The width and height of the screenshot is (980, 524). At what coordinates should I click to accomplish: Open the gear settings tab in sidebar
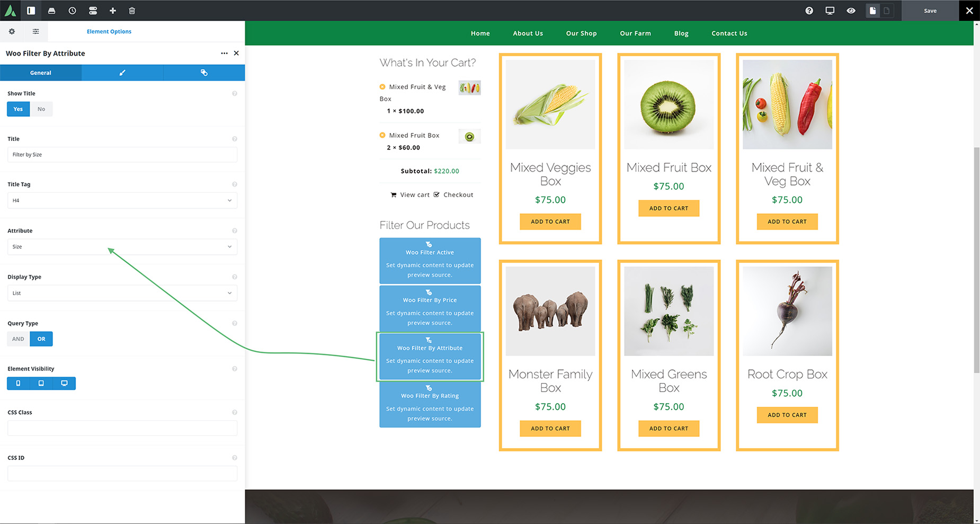coord(12,31)
